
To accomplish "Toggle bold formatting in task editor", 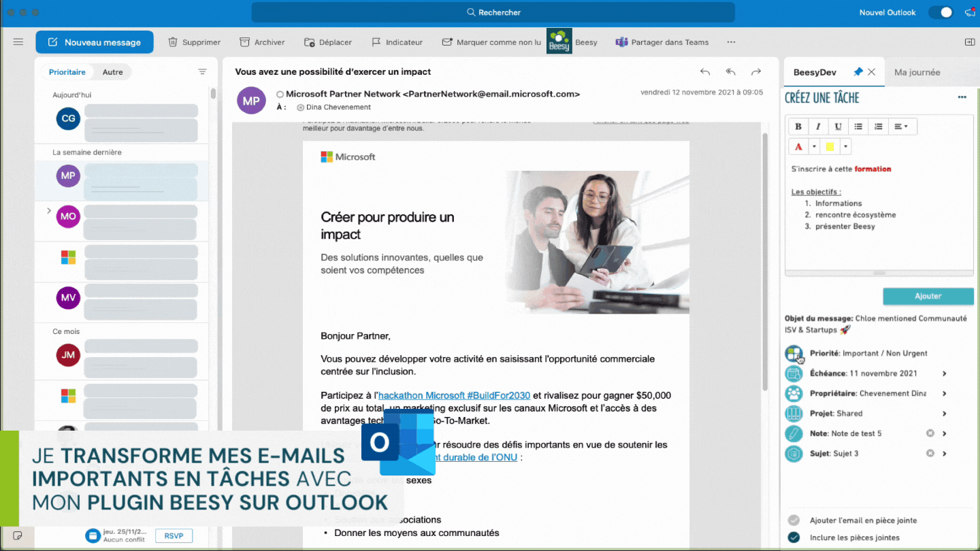I will tap(798, 126).
